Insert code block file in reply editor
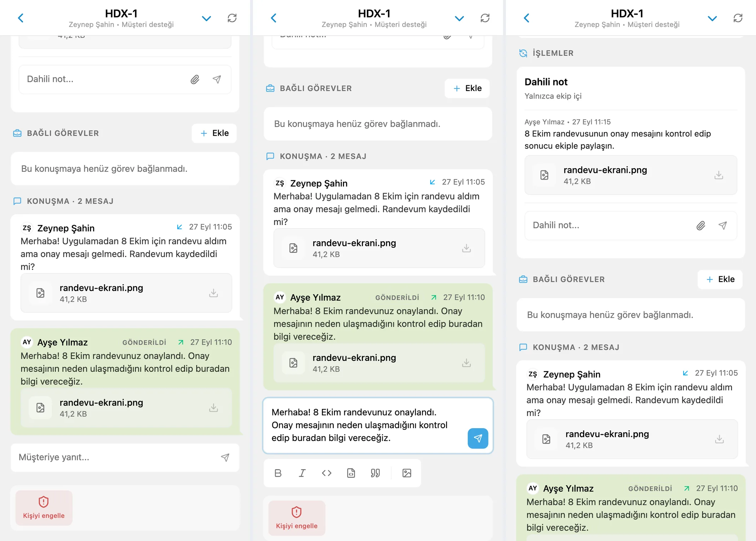The image size is (756, 541). (x=351, y=473)
